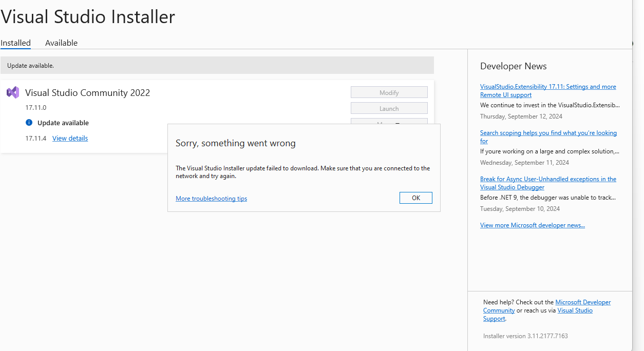Click the Modify button
The width and height of the screenshot is (644, 351).
(x=389, y=92)
